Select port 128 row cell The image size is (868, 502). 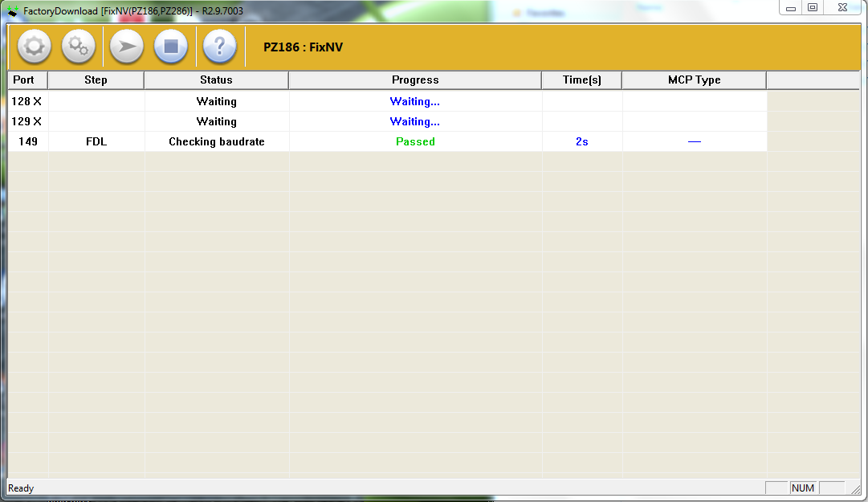coord(27,101)
